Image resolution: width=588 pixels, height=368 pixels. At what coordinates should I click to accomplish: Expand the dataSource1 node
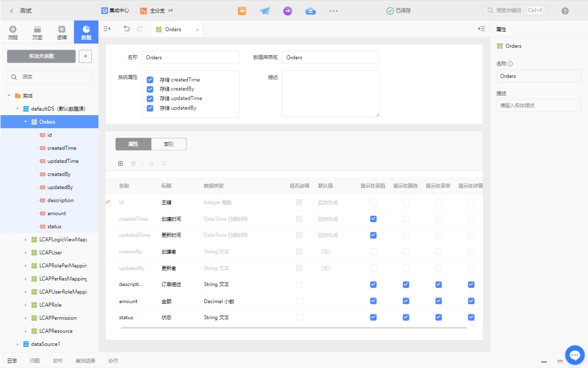pos(17,344)
